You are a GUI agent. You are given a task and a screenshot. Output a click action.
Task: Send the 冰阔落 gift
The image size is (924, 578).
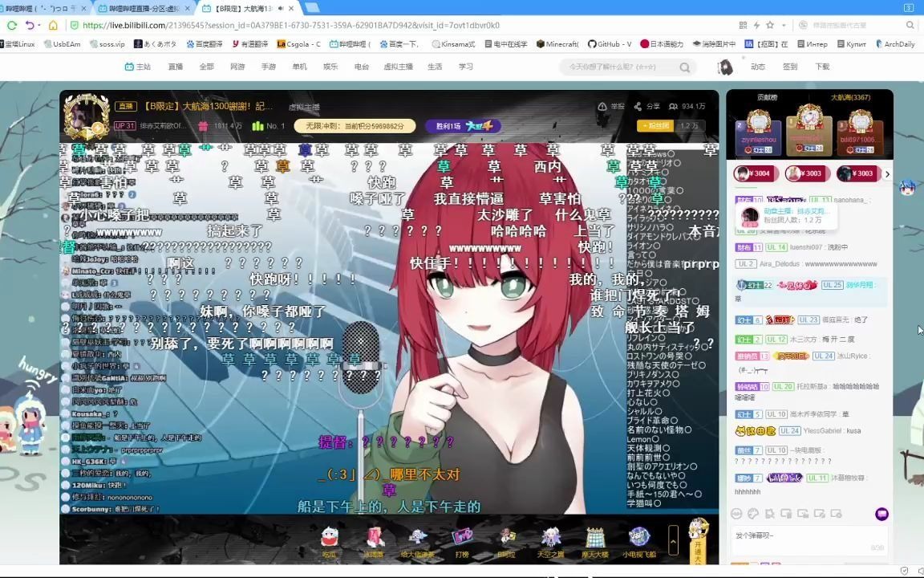[x=375, y=541]
